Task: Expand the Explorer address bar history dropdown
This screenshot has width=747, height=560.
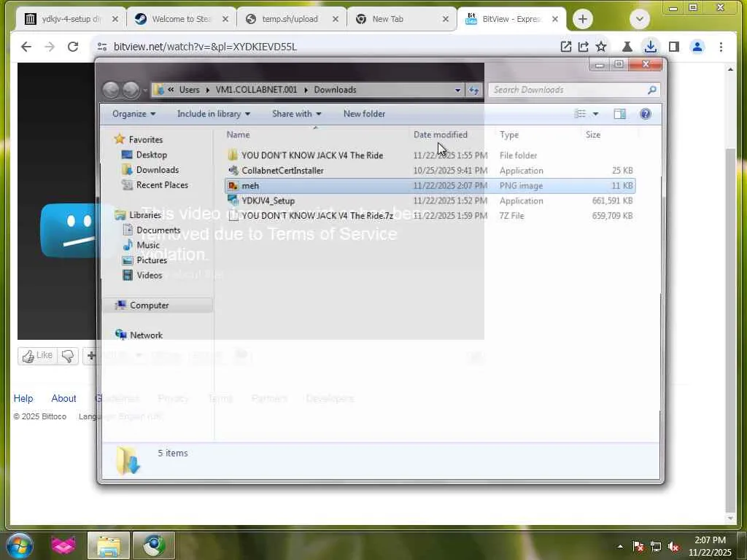Action: (458, 90)
